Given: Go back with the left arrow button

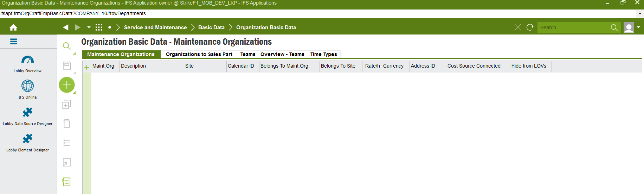Looking at the screenshot, I should point(66,27).
